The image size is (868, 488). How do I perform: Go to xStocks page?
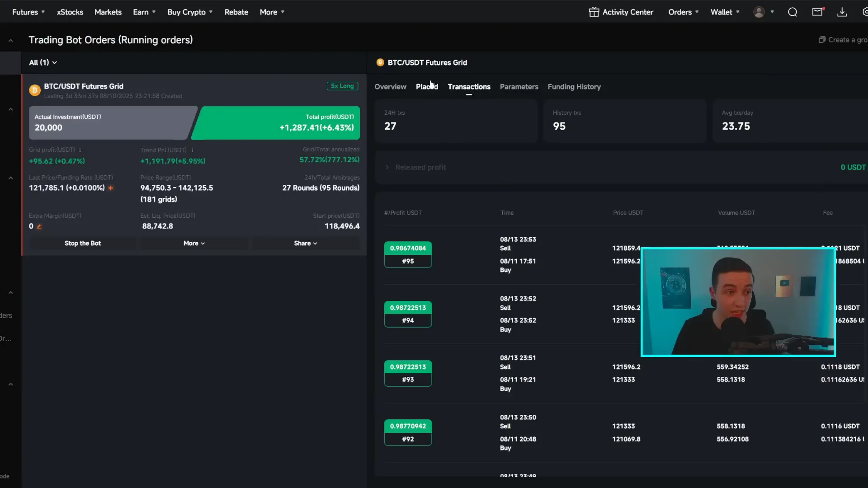(x=70, y=12)
